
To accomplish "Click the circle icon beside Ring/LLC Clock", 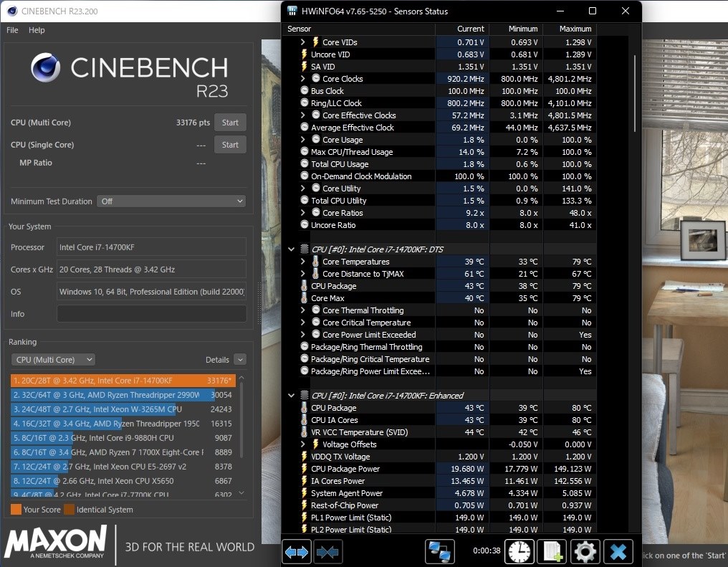I will pos(305,103).
